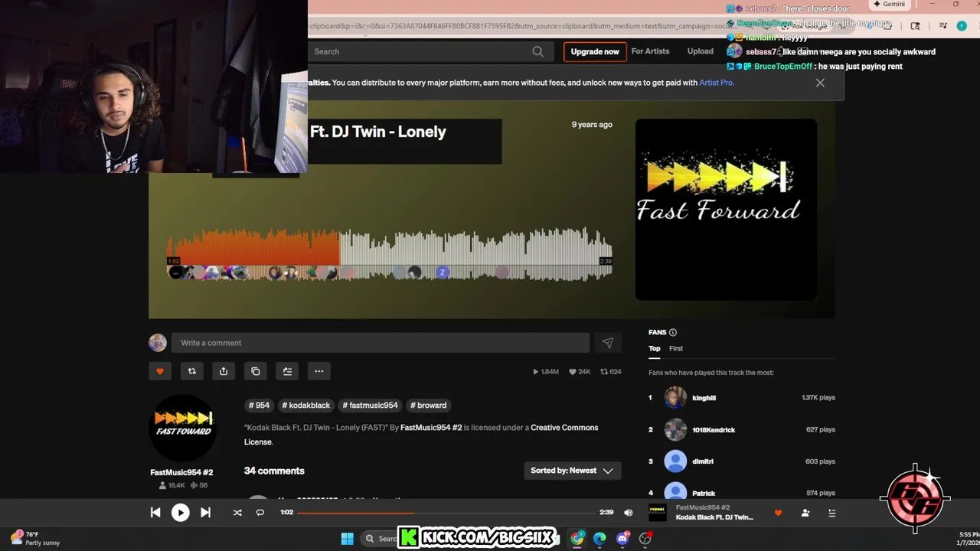Click the Upgrade now button

[x=595, y=51]
